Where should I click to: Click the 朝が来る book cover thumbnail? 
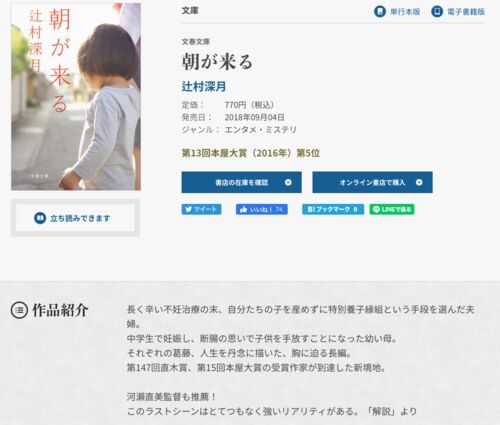[76, 97]
